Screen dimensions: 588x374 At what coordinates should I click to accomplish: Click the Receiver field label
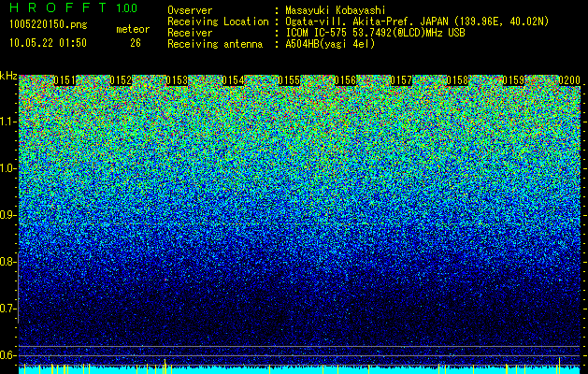tap(190, 33)
